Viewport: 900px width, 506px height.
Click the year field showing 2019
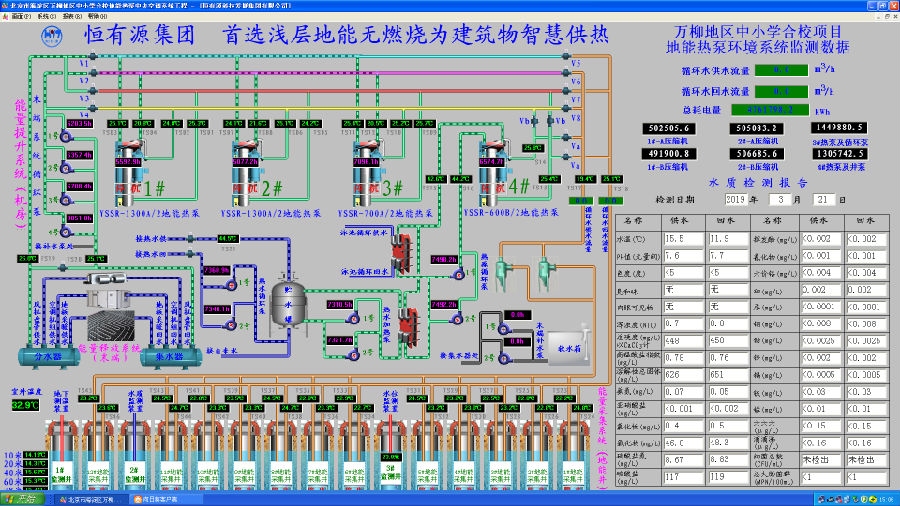click(733, 200)
